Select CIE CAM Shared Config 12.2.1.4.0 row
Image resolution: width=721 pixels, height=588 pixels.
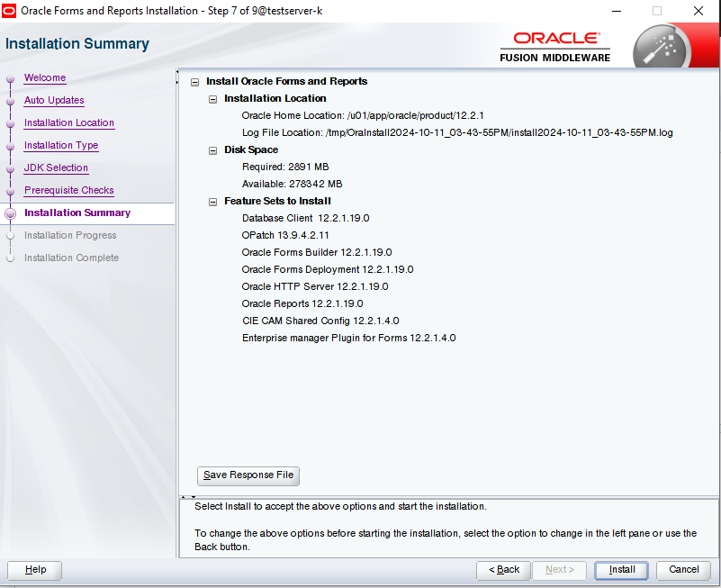coord(320,321)
